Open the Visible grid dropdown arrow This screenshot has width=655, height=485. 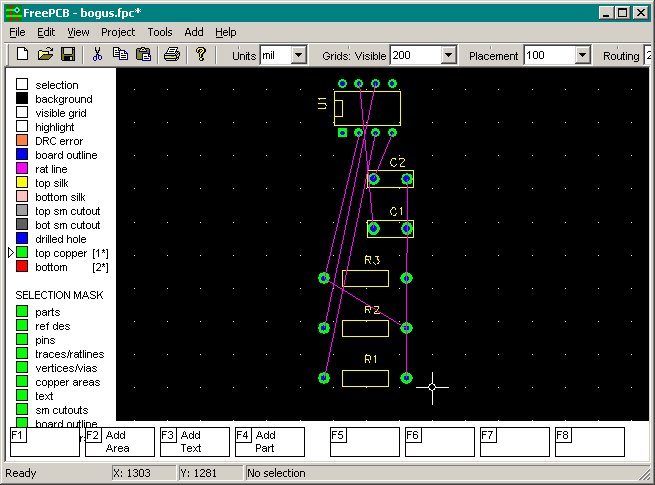[448, 55]
